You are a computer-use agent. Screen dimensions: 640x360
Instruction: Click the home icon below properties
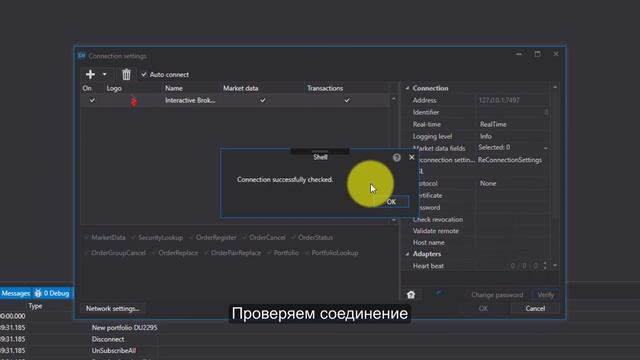tap(411, 295)
